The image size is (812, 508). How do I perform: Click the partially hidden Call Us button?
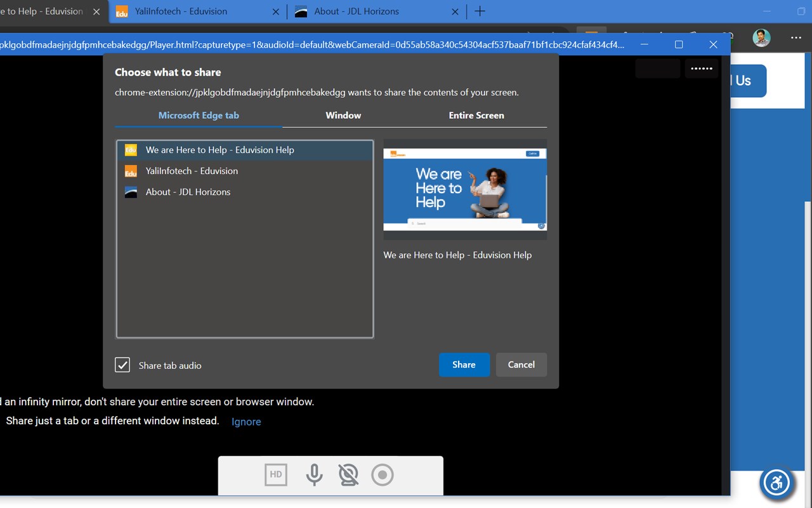click(x=749, y=81)
